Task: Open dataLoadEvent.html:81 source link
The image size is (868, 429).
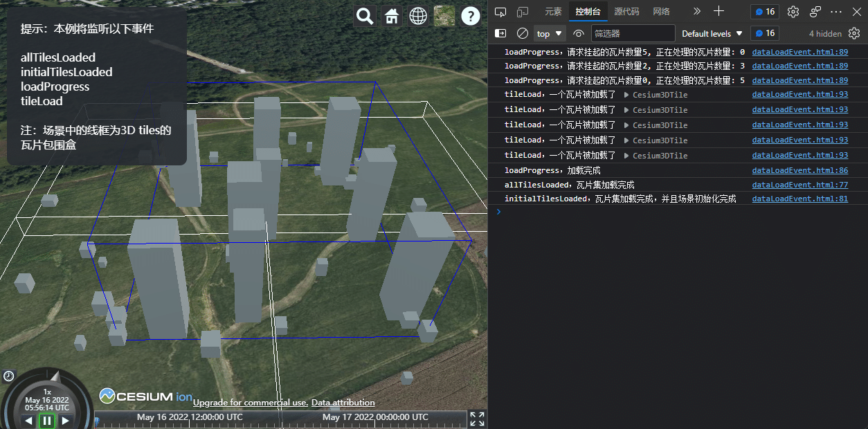Action: point(799,199)
